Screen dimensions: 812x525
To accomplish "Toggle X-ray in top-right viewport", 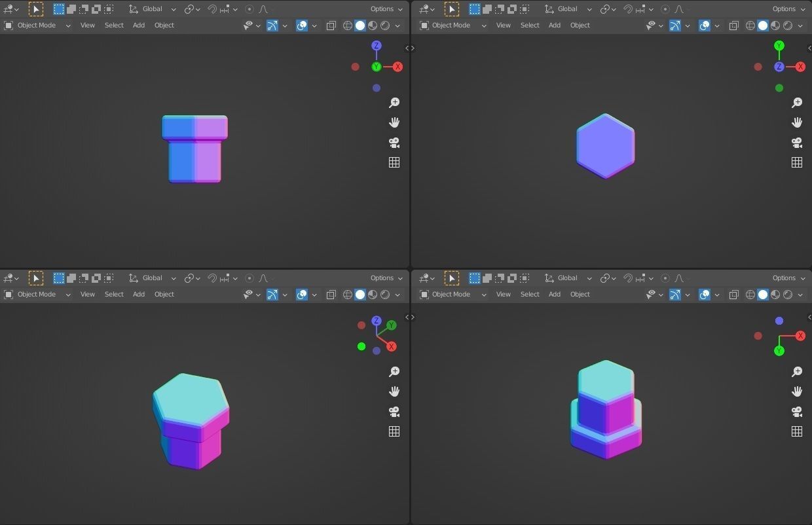I will point(734,26).
